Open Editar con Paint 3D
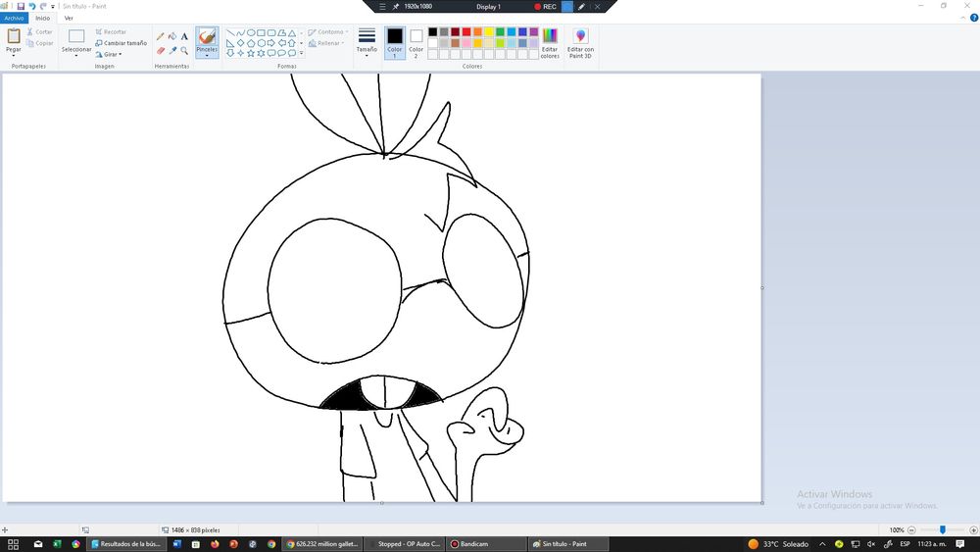Screen dimensions: 980x552 click(580, 43)
